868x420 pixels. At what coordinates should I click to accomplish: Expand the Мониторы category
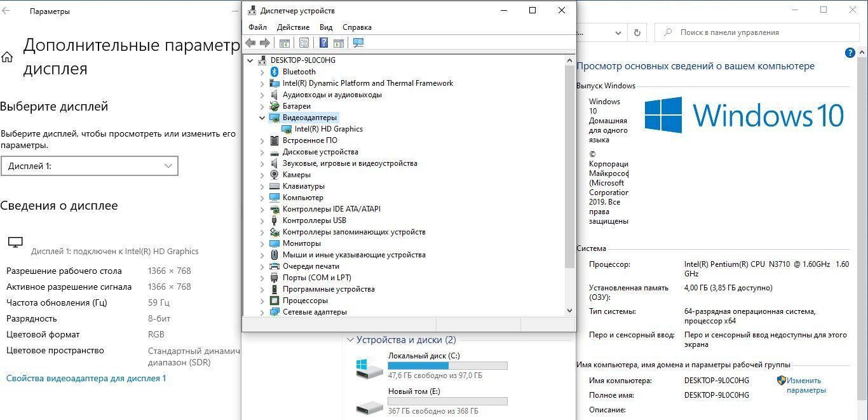pyautogui.click(x=262, y=243)
